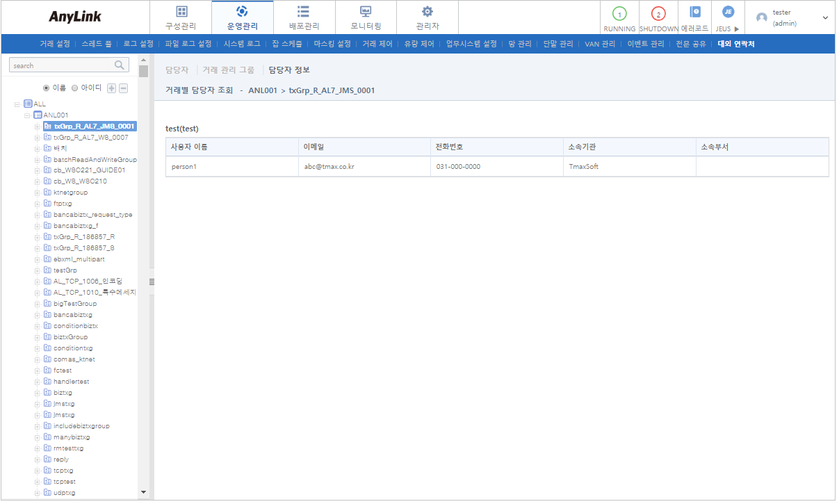Switch to the 담당자 tab
This screenshot has width=839, height=504.
pyautogui.click(x=177, y=70)
